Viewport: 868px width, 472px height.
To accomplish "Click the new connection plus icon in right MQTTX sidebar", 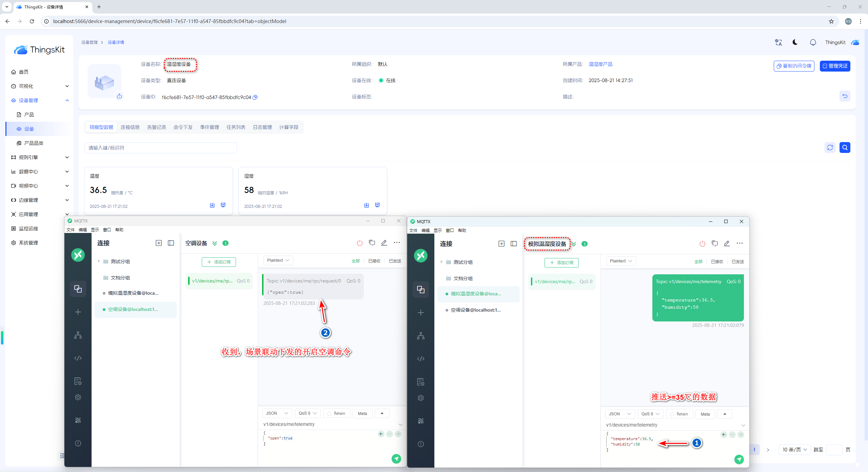I will (421, 312).
